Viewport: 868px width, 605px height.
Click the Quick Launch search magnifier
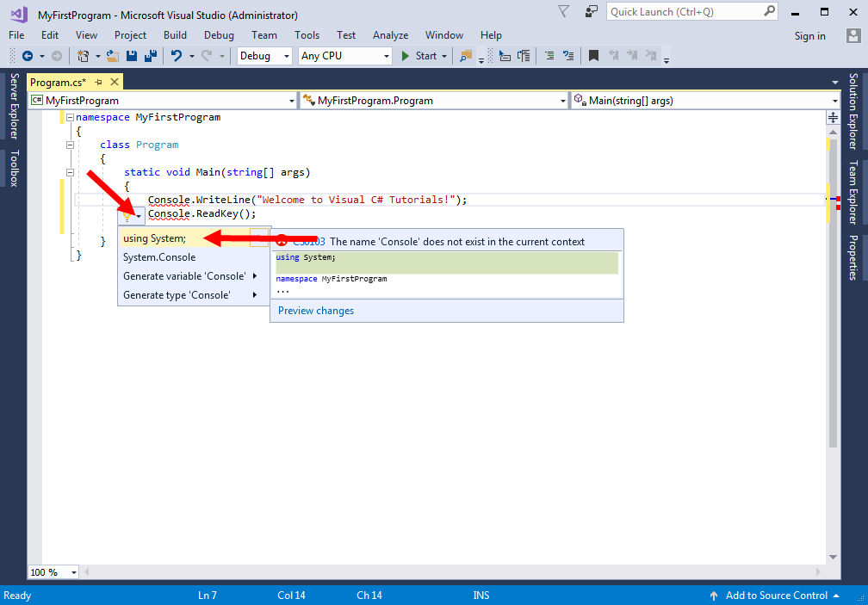tap(770, 11)
